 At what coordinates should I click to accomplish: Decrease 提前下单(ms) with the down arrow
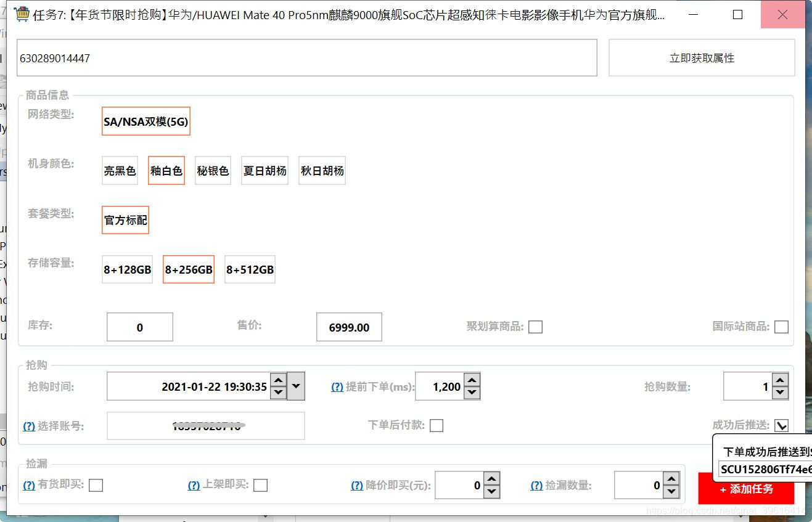pos(472,393)
